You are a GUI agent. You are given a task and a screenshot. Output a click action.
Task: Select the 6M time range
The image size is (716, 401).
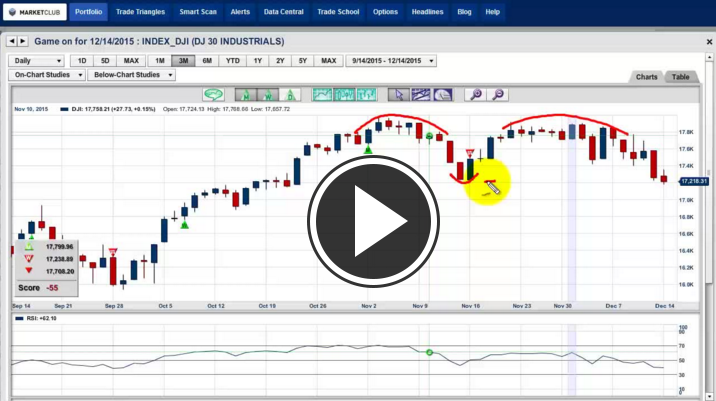[x=207, y=61]
